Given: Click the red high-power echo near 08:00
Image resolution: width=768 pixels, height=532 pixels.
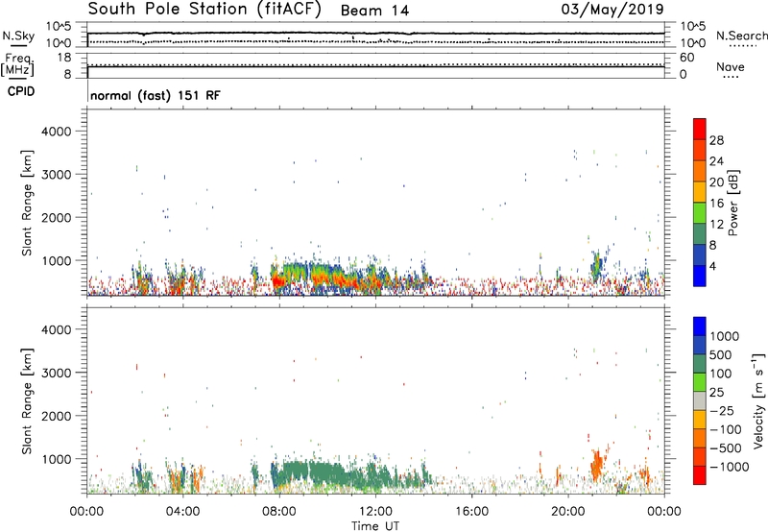Looking at the screenshot, I should click(x=279, y=281).
